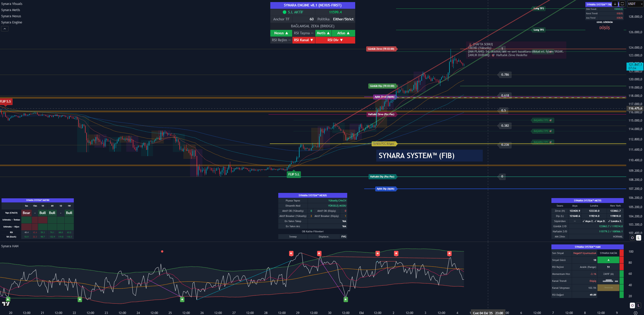The image size is (644, 315).
Task: Click the TradingView logo at bottom left
Action: click(6, 304)
